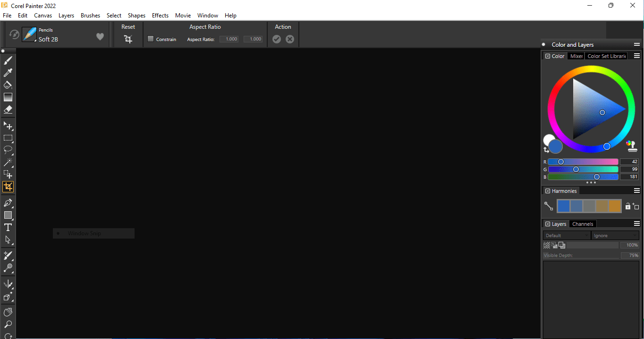644x339 pixels.
Task: Select the Text tool
Action: coord(8,227)
